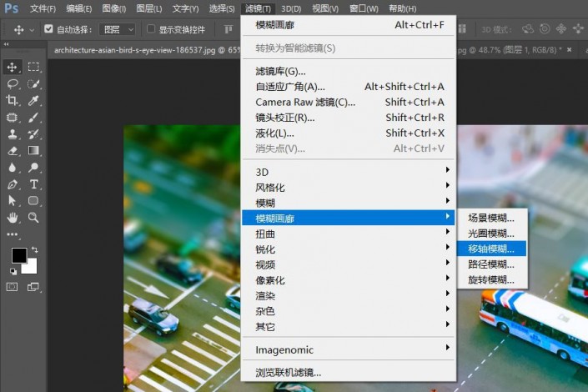Click the align top edges icon
The width and height of the screenshot is (588, 392).
[x=229, y=29]
